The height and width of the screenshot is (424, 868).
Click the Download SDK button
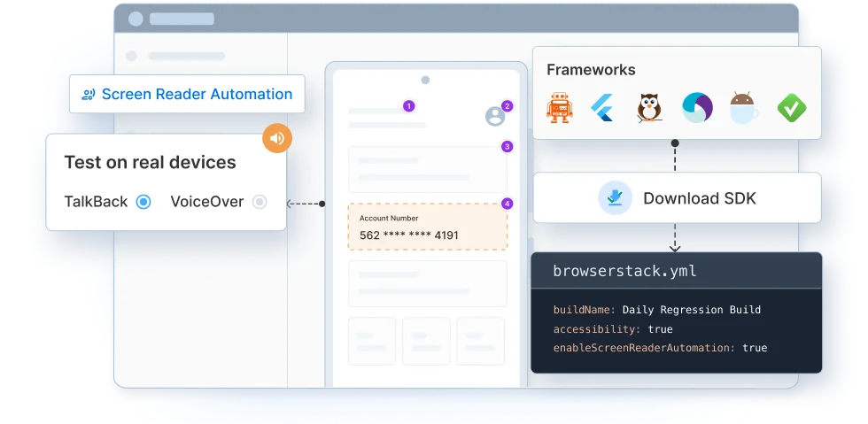[x=677, y=197]
